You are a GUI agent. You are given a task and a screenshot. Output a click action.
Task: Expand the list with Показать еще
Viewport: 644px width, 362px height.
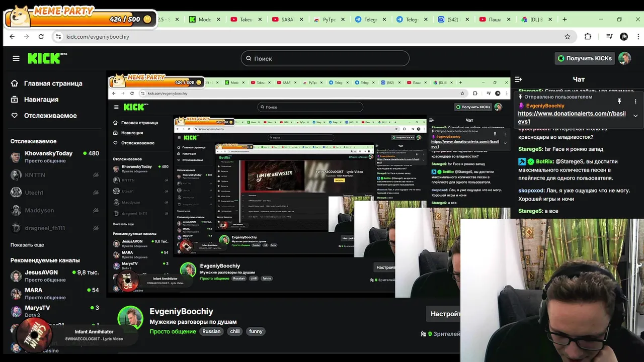[27, 245]
